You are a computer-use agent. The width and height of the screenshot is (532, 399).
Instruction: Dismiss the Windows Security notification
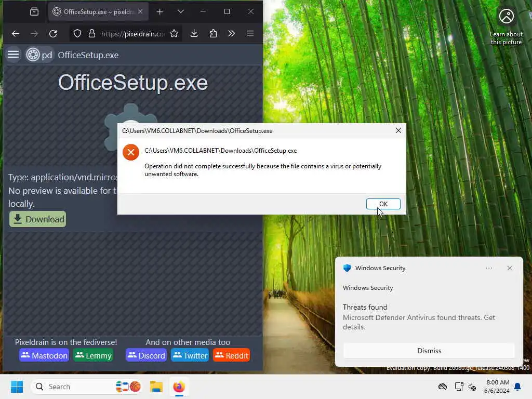(x=429, y=351)
